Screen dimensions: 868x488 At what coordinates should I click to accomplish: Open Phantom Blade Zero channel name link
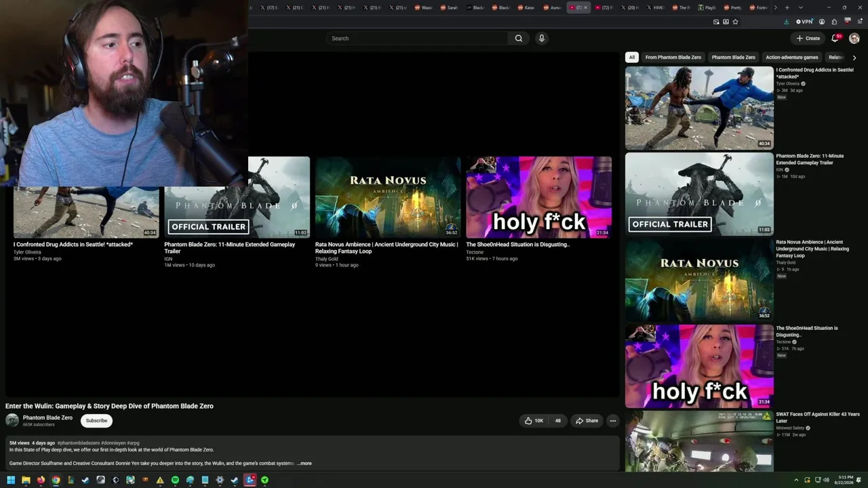[47, 418]
